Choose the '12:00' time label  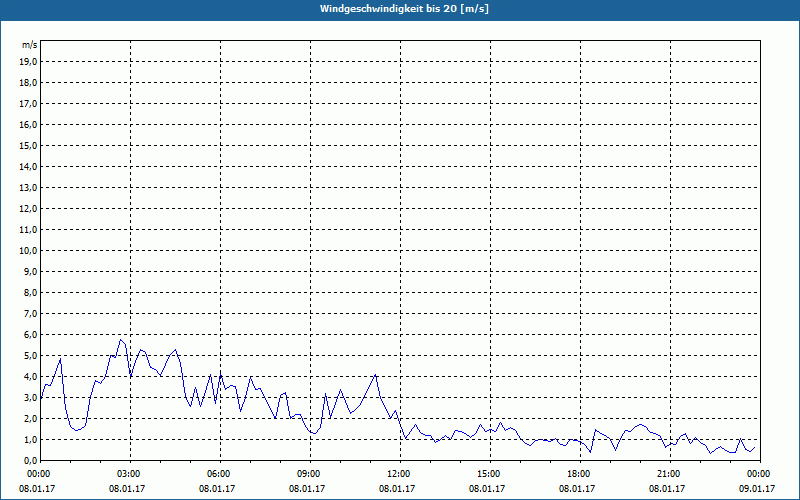tap(400, 474)
